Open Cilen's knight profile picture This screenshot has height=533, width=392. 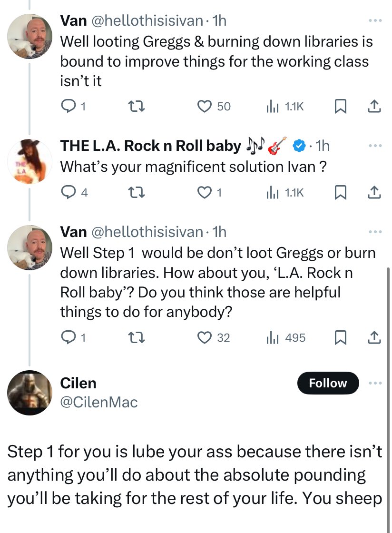[29, 393]
